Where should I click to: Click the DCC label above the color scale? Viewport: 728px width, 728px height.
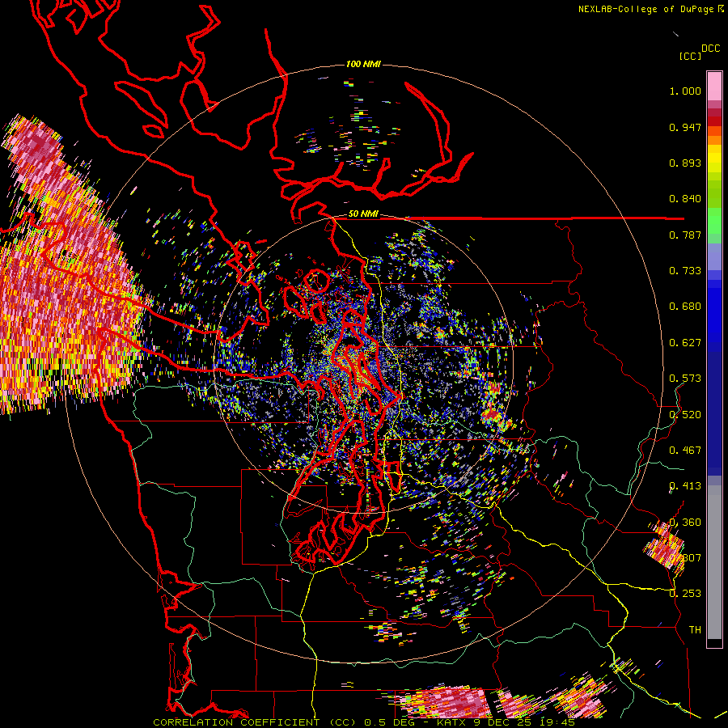tap(711, 49)
